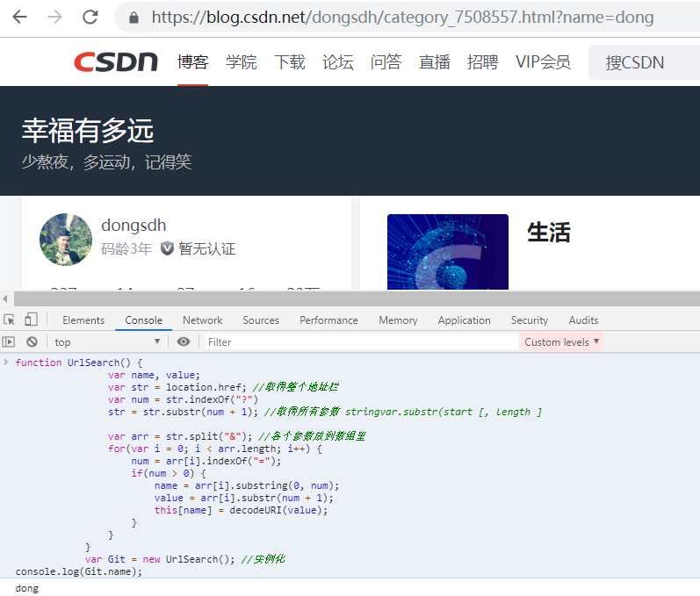Click the 生活 category heading
Screen dimensions: 700x596
pyautogui.click(x=549, y=233)
